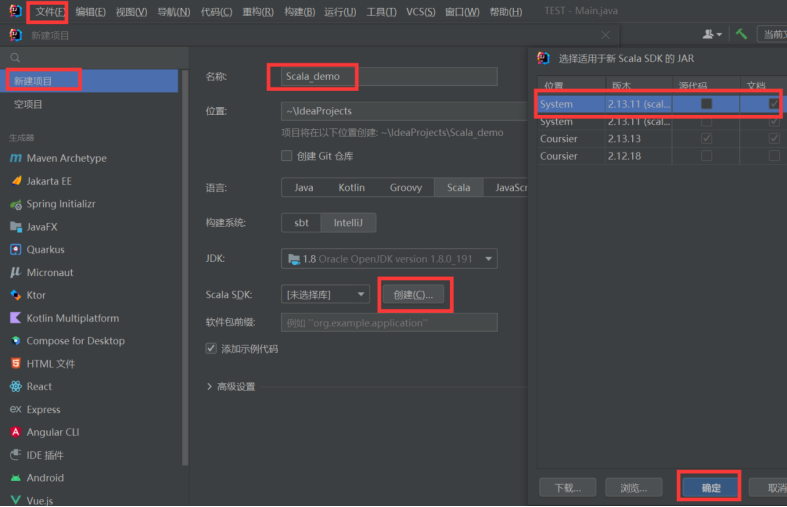Screen dimensions: 787x507
Task: Select the Java language option
Action: [304, 187]
